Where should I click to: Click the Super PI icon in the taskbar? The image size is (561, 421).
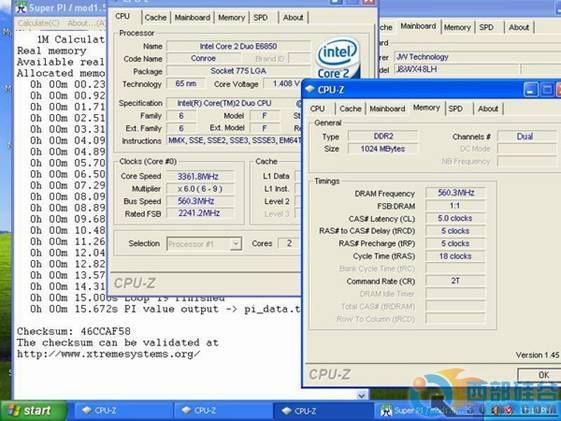point(386,411)
